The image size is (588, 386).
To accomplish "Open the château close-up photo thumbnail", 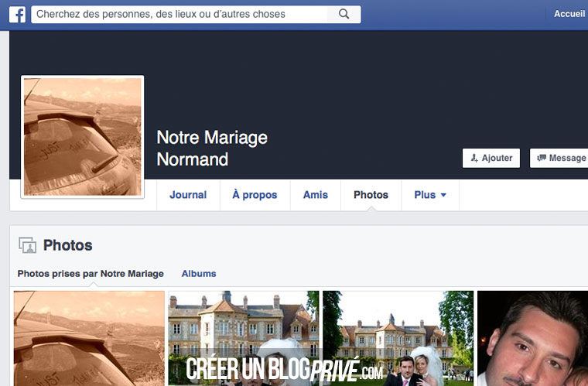I will (x=244, y=338).
